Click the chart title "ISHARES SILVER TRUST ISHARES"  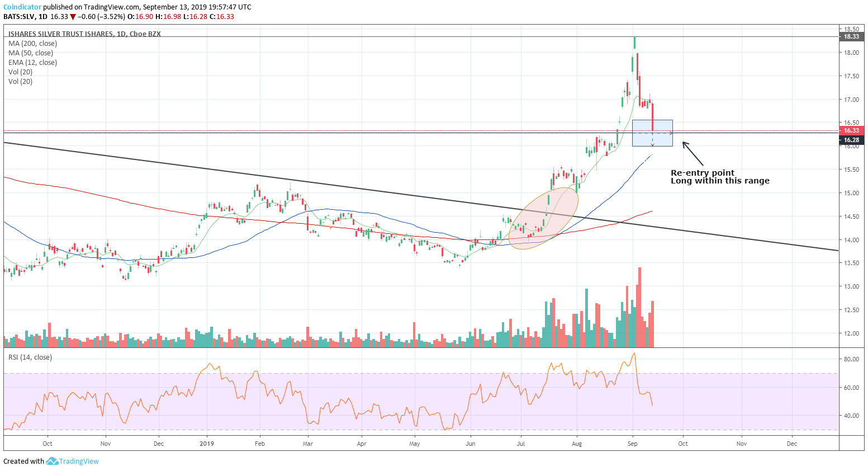pyautogui.click(x=60, y=34)
